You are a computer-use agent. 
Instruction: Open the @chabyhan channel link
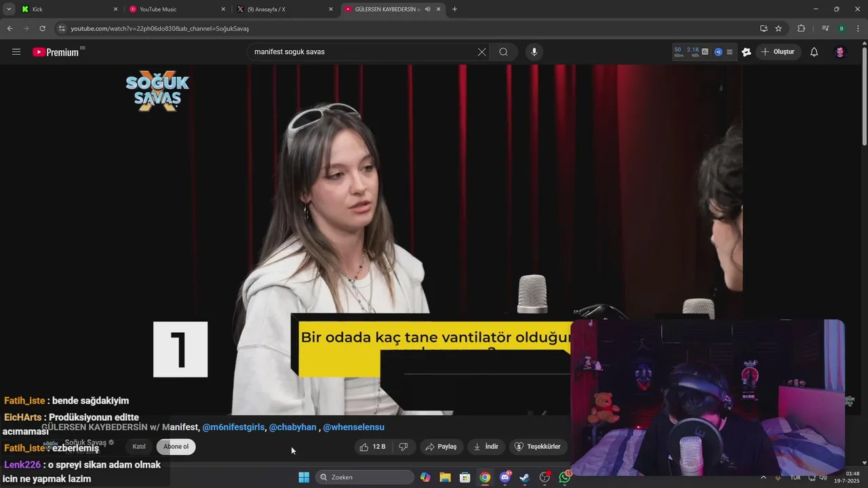(x=293, y=427)
